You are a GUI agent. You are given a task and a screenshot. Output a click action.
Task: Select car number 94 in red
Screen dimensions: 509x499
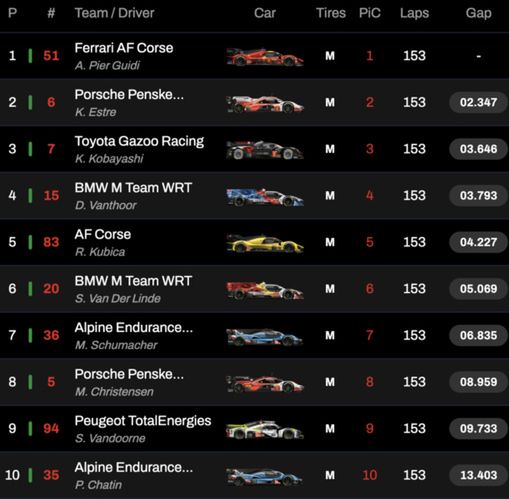pyautogui.click(x=51, y=428)
